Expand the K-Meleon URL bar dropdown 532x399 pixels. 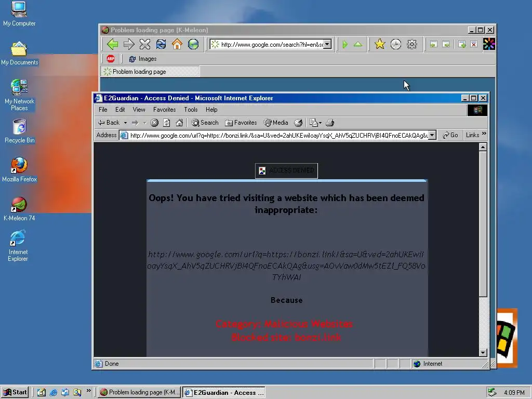click(327, 44)
